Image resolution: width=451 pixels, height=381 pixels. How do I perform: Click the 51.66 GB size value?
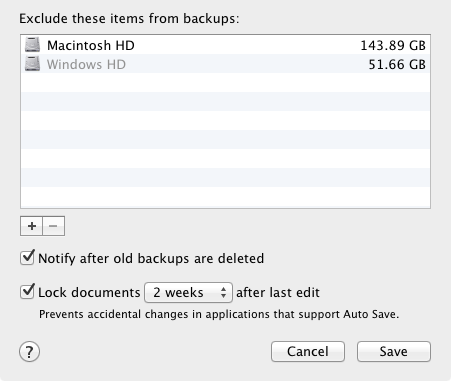pos(397,64)
